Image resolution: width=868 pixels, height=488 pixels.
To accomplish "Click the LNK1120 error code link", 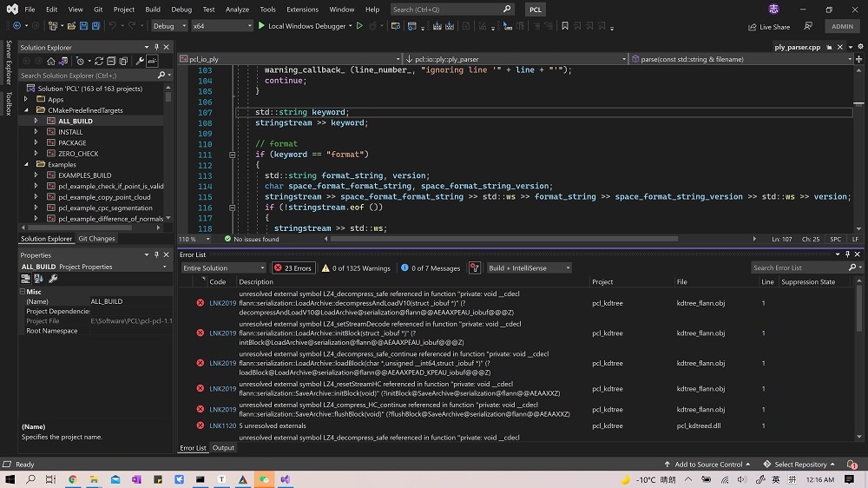I will [222, 426].
